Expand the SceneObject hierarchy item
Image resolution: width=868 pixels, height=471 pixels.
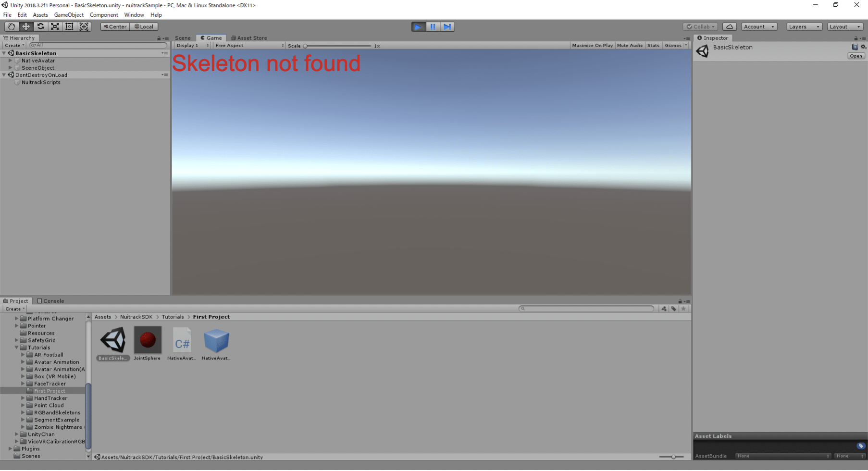pos(10,68)
